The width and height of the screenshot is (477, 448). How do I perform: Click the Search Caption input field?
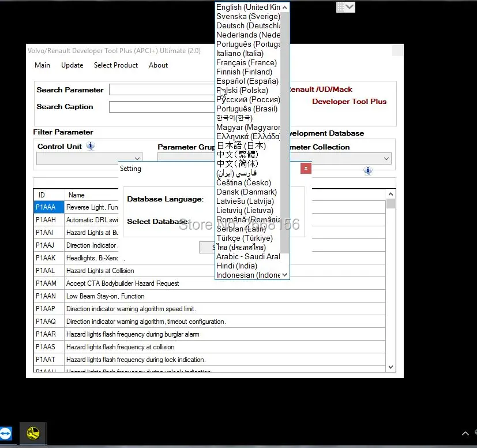(x=162, y=107)
